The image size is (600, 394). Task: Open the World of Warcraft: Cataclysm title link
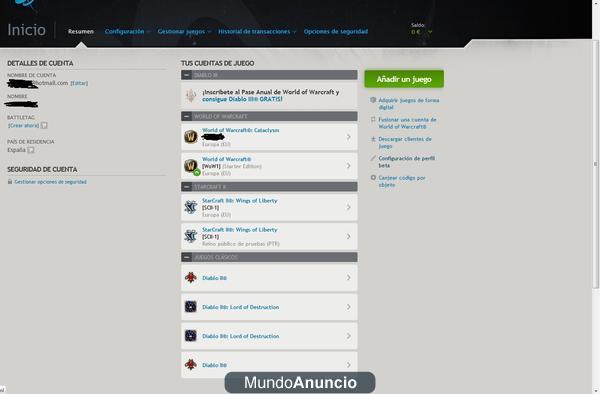[x=241, y=130]
